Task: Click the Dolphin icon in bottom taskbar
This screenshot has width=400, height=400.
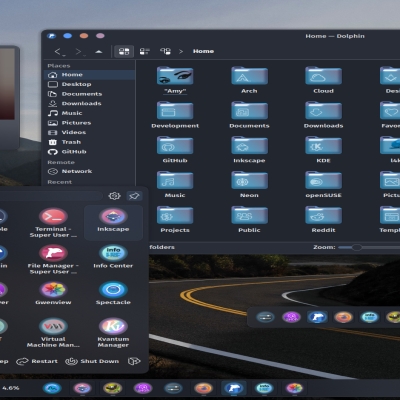Action: pos(234,388)
